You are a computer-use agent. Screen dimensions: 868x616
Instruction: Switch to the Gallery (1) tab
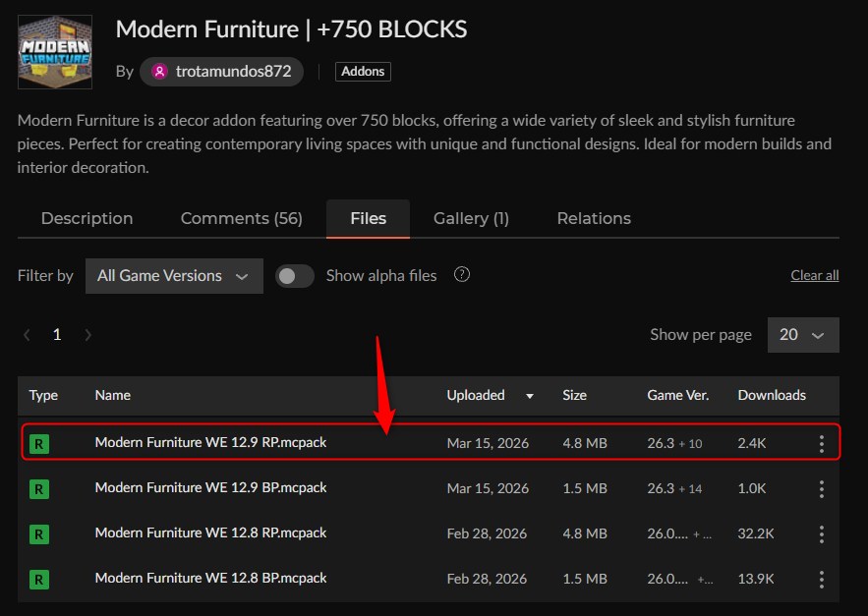point(471,218)
